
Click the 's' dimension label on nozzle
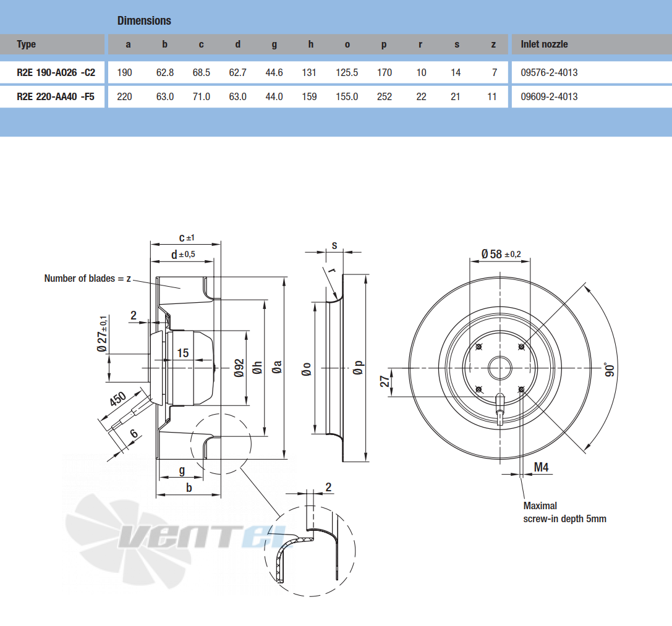coord(334,245)
